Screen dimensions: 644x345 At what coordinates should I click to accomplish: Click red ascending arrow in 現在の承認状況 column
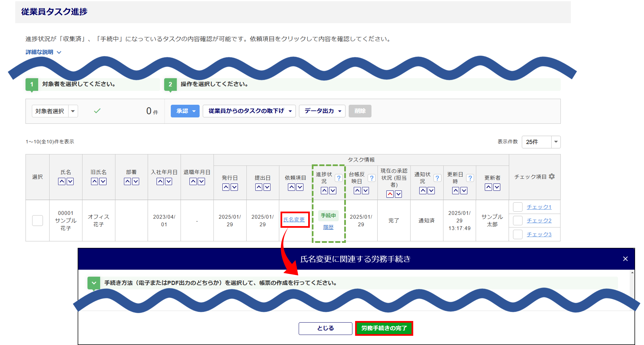[390, 194]
